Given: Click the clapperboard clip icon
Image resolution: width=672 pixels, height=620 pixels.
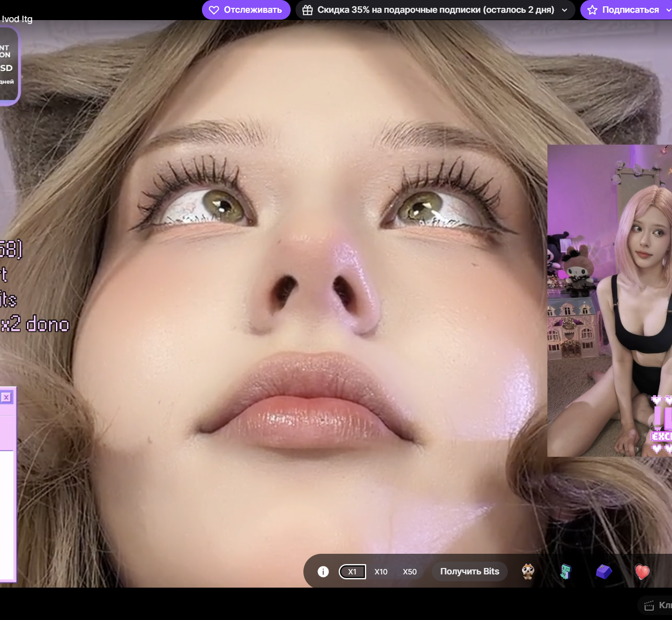Looking at the screenshot, I should tap(649, 605).
